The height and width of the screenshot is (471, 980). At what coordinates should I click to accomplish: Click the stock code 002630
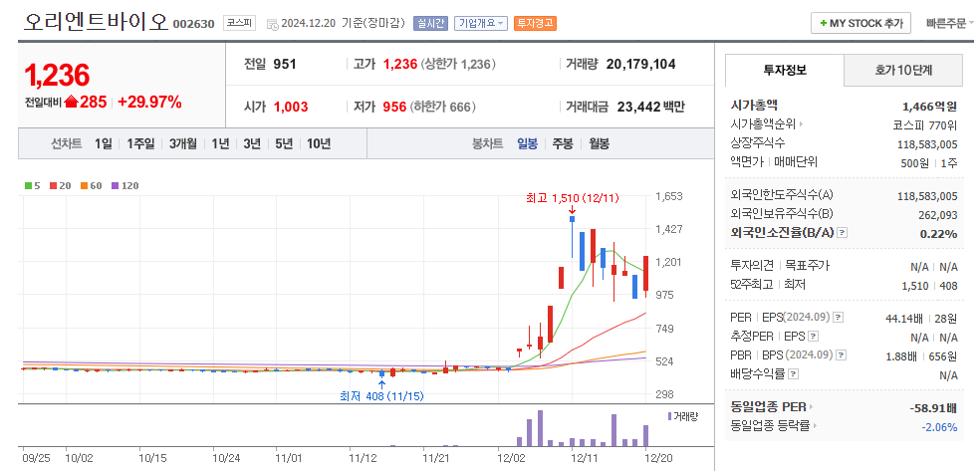pos(193,24)
